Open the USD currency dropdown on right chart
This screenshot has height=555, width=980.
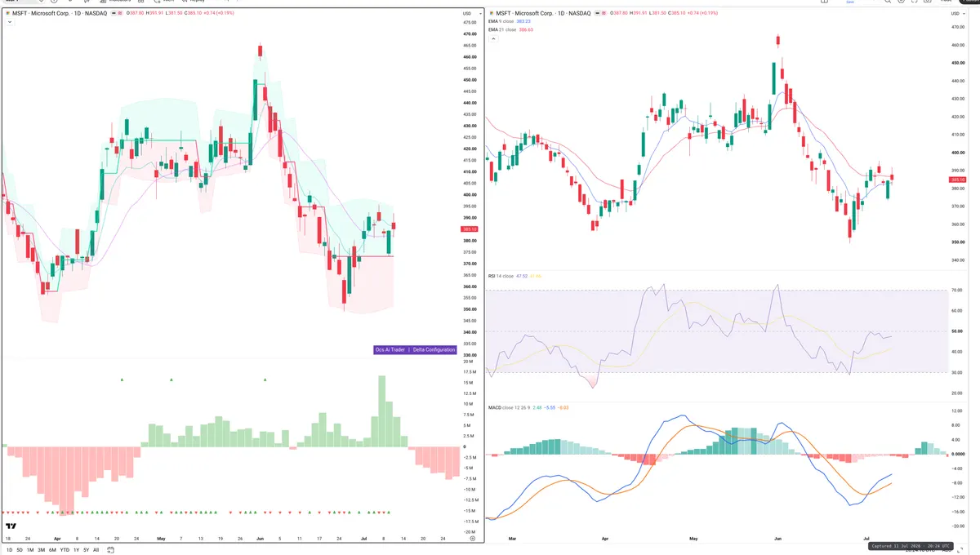956,14
